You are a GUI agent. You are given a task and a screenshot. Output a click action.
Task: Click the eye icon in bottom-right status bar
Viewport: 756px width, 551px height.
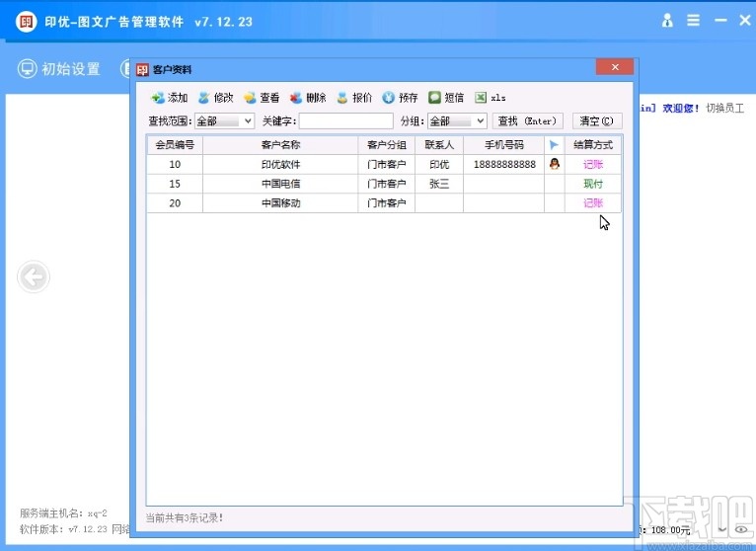click(741, 529)
